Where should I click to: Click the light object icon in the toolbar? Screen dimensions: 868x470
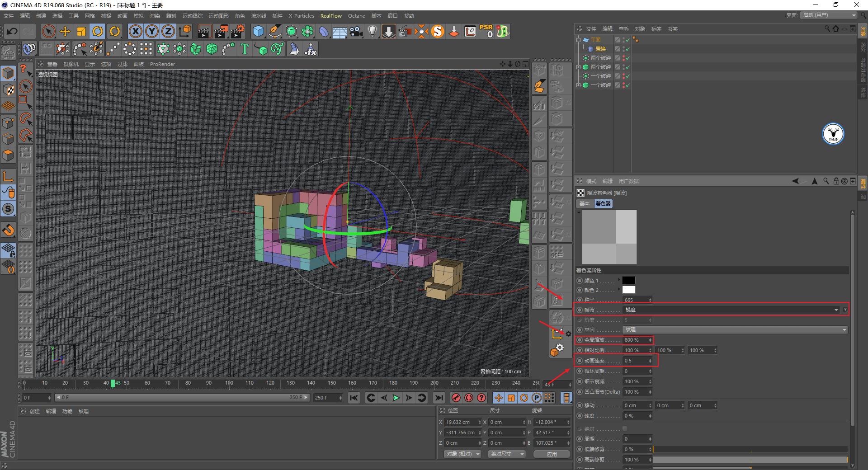pyautogui.click(x=372, y=31)
